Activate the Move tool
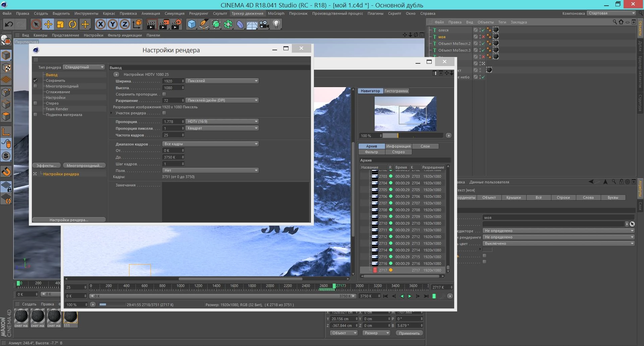This screenshot has width=644, height=346. click(48, 24)
